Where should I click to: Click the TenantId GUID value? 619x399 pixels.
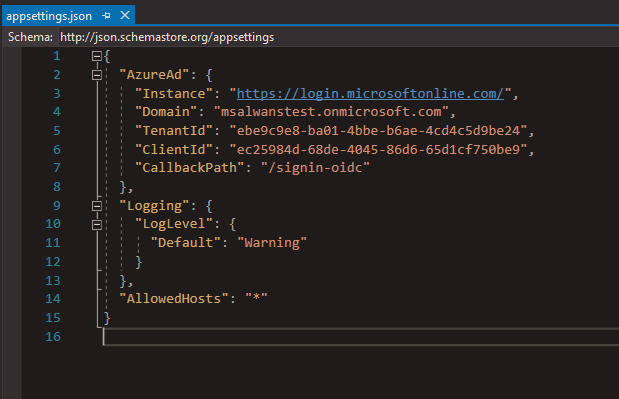(x=379, y=130)
